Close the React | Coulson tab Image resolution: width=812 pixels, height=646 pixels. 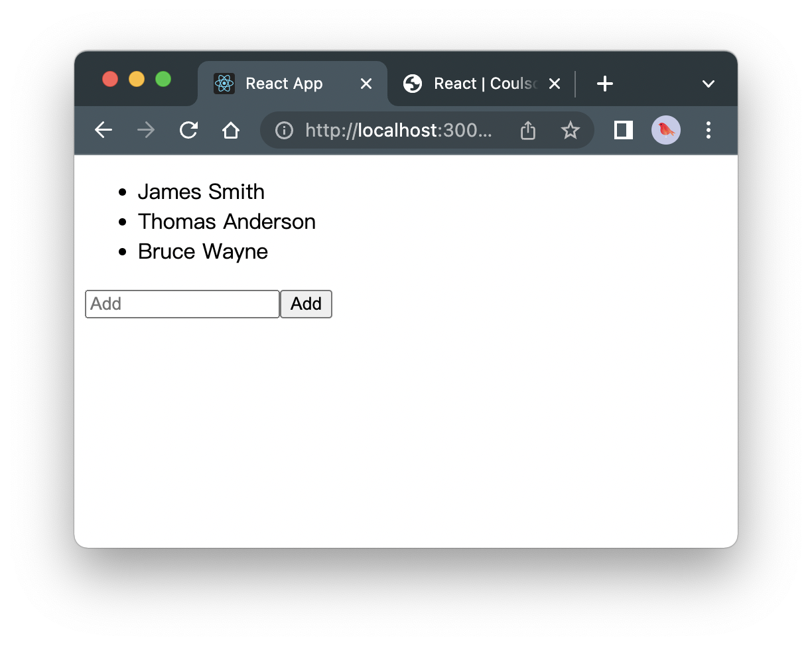tap(555, 84)
